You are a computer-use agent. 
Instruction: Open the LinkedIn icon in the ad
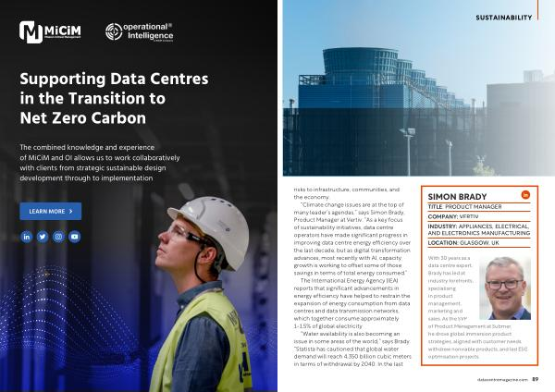27,237
